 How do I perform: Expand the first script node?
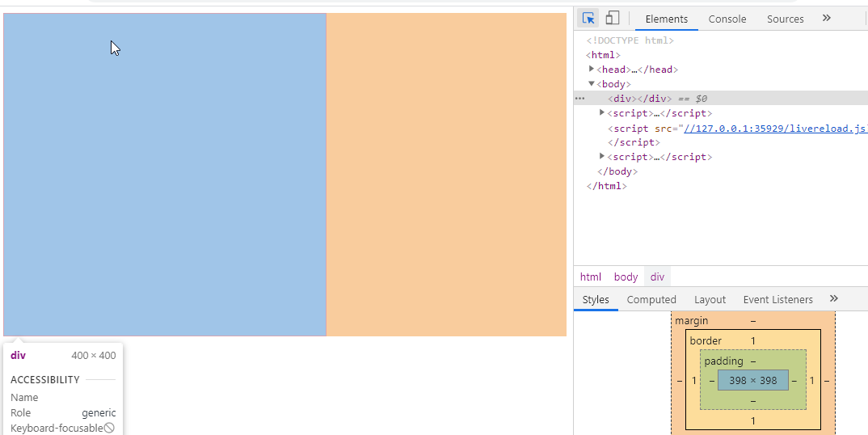(602, 112)
